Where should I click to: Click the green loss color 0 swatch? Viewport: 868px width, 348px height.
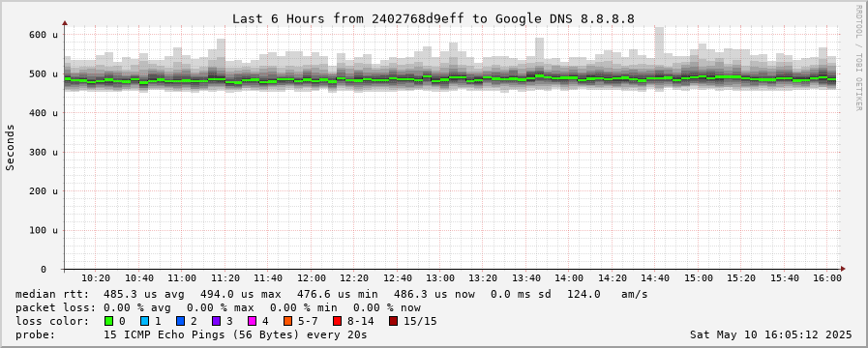pyautogui.click(x=108, y=321)
